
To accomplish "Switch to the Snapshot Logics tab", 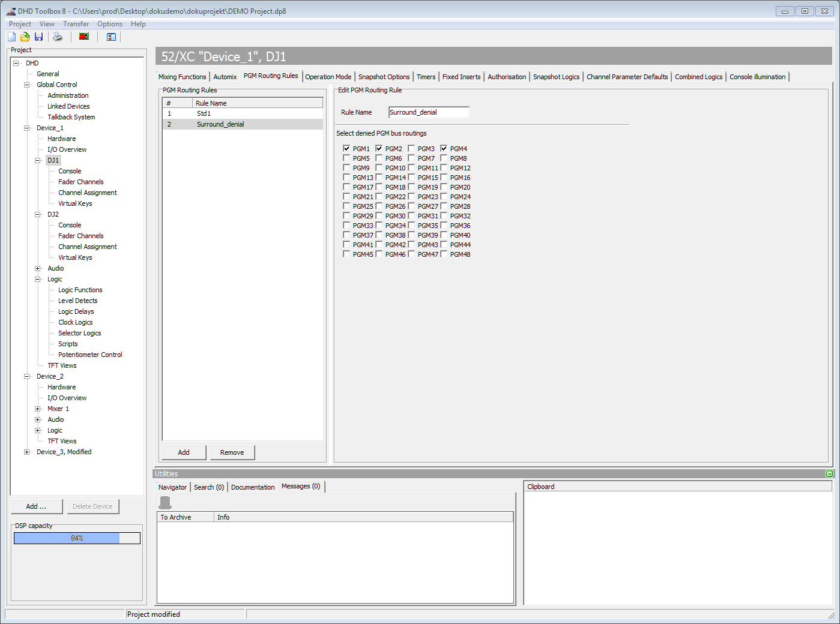I will click(556, 77).
